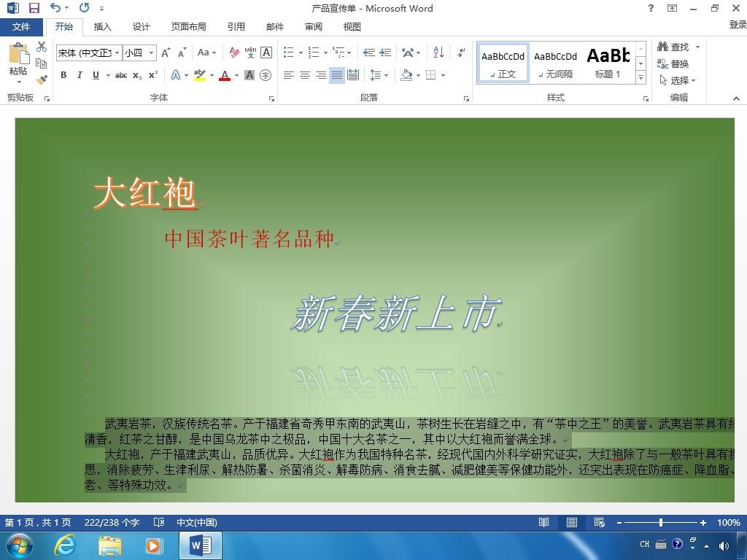
Task: Apply Center alignment to paragraph
Action: 305,75
